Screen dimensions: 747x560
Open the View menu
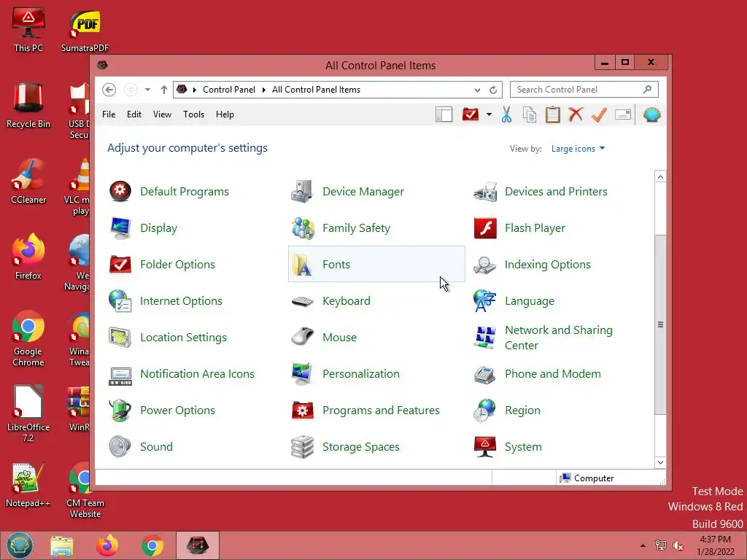162,114
